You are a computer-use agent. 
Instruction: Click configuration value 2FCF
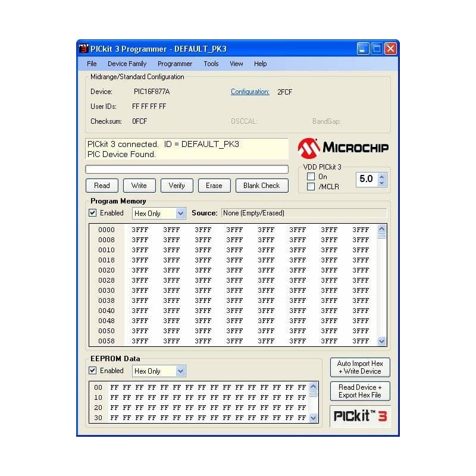click(284, 92)
